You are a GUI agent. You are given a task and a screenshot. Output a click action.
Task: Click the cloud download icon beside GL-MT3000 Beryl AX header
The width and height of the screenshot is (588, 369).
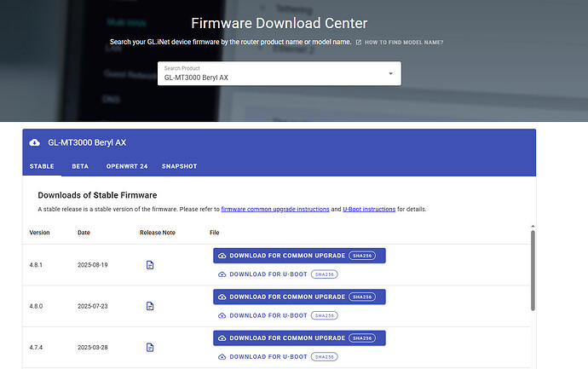(x=34, y=142)
